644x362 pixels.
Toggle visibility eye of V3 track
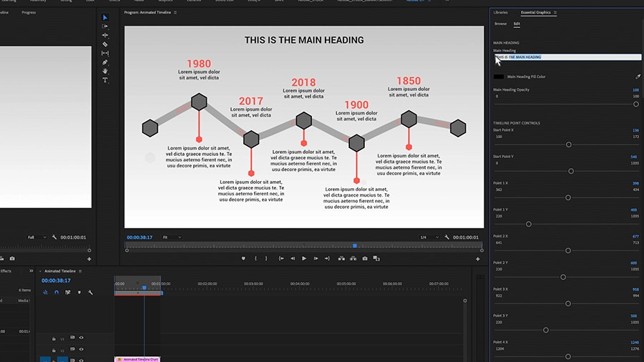click(x=82, y=338)
